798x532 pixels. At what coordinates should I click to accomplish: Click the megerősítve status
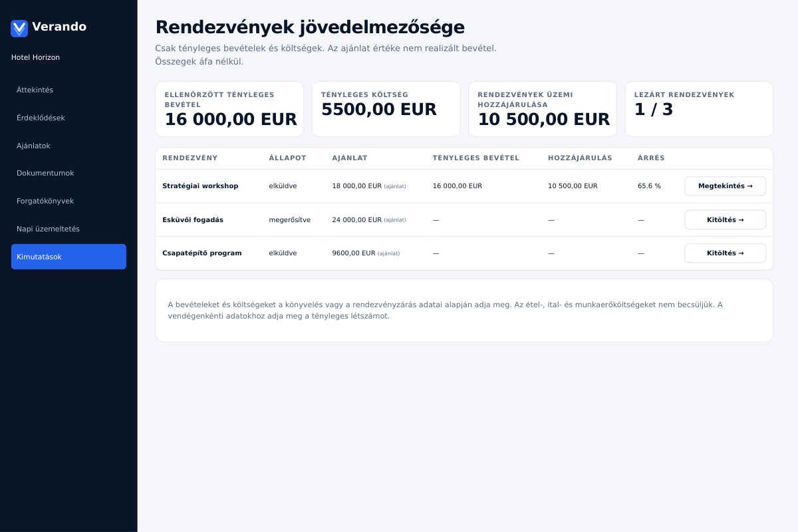(x=290, y=220)
